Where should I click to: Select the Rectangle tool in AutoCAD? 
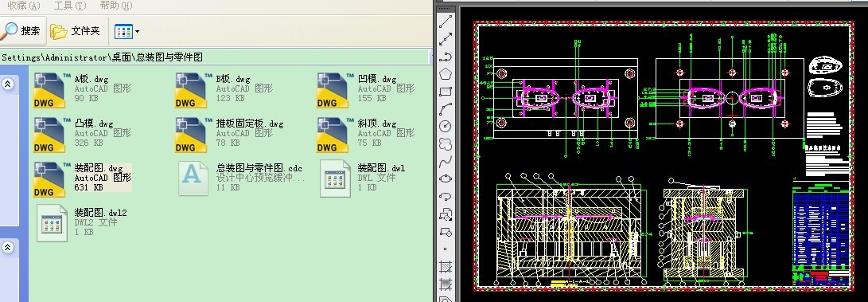[445, 92]
